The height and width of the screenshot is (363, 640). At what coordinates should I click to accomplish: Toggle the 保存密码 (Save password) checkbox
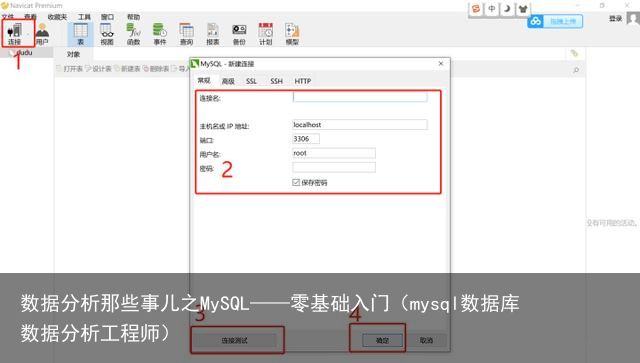(296, 182)
